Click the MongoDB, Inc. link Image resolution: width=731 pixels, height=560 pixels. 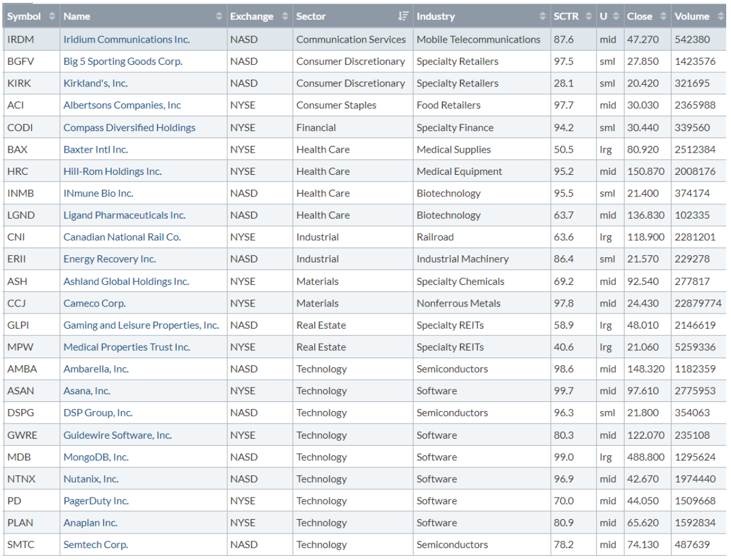coord(96,457)
